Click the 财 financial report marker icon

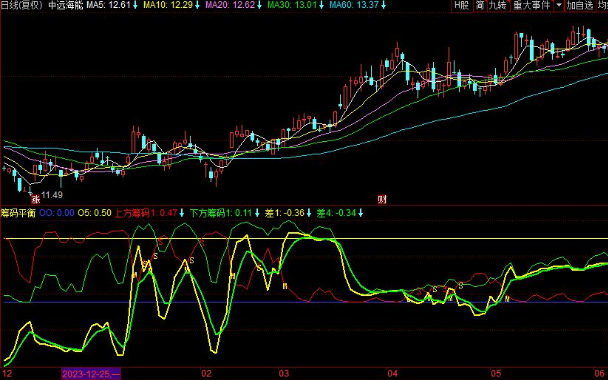click(x=382, y=200)
